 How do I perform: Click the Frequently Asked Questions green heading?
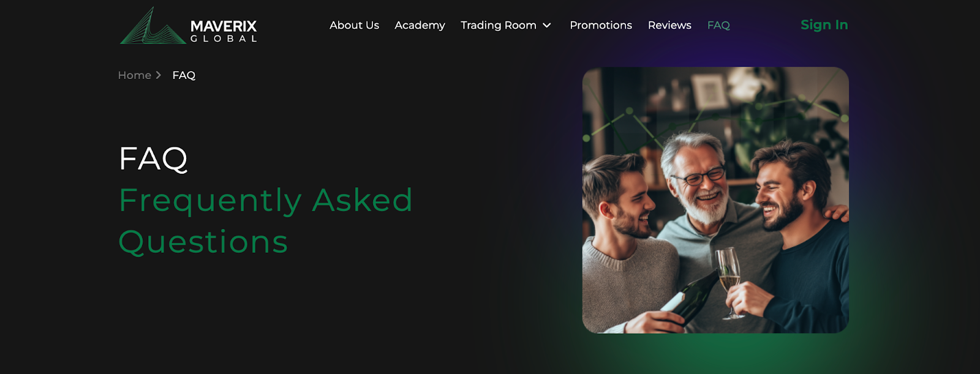click(266, 221)
